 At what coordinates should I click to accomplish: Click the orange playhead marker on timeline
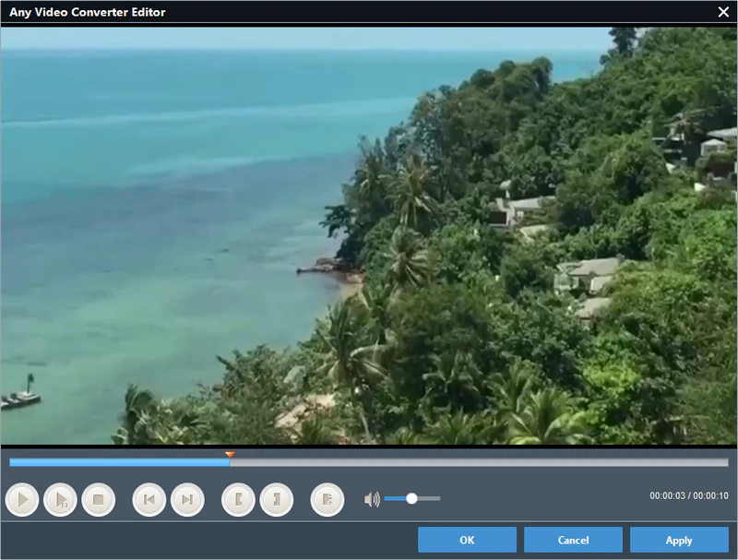(230, 454)
